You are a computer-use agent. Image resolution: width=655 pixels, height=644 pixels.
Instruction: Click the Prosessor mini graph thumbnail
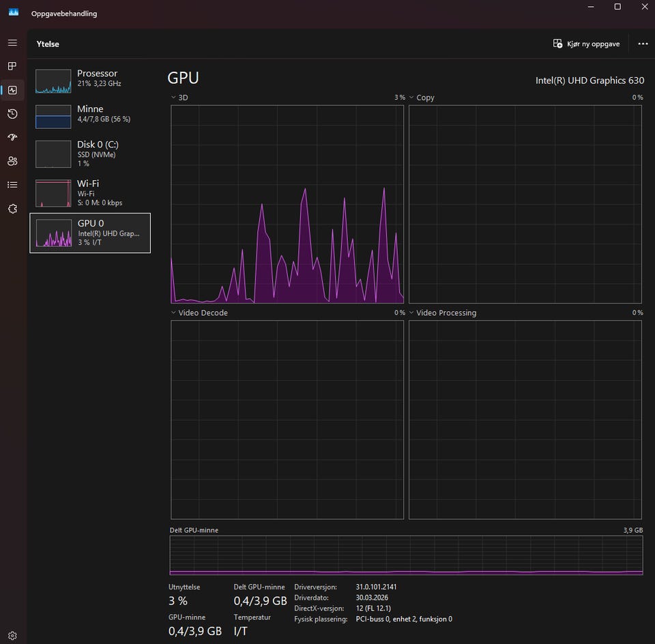(x=53, y=81)
